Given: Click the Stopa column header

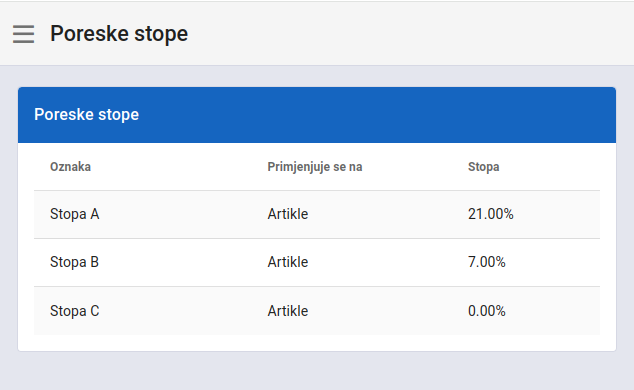Looking at the screenshot, I should pos(484,167).
